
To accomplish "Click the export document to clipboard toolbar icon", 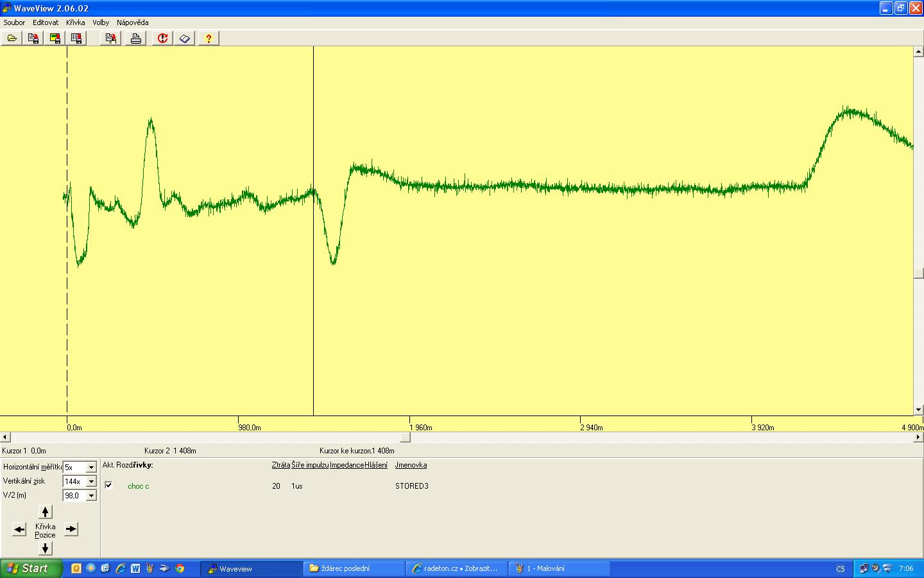I will coord(111,39).
